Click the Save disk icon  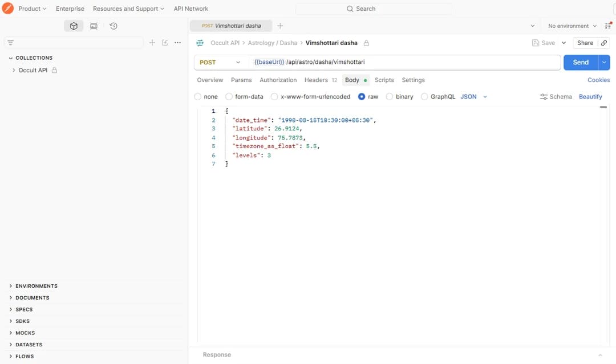coord(535,43)
